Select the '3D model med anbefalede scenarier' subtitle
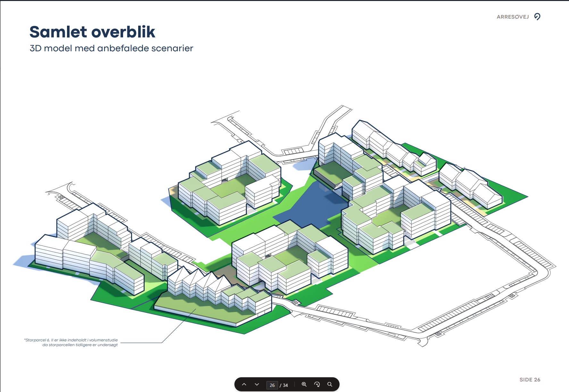The height and width of the screenshot is (392, 569). [111, 48]
